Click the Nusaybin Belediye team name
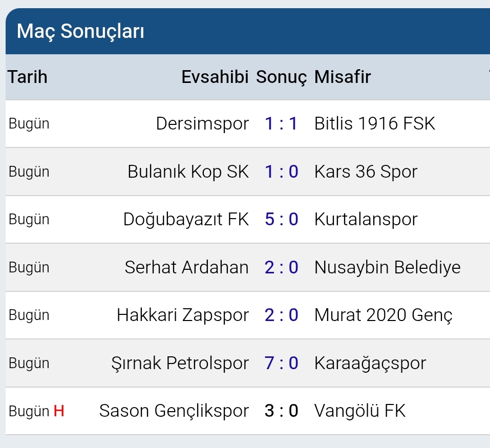490x448 pixels. (387, 267)
